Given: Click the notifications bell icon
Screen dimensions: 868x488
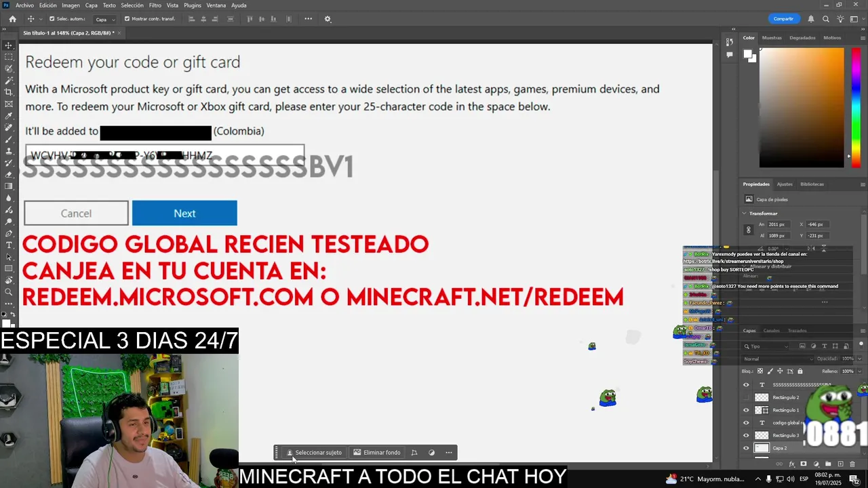Looking at the screenshot, I should 811,19.
